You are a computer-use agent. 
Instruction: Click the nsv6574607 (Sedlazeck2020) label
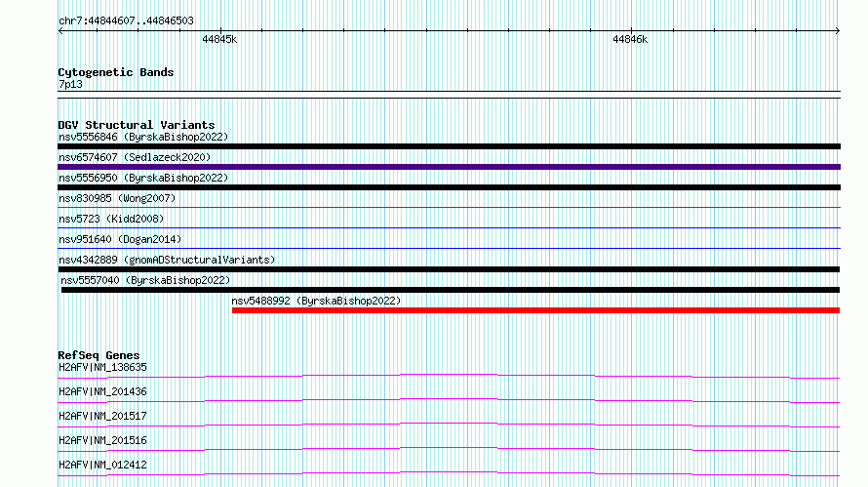pos(135,157)
